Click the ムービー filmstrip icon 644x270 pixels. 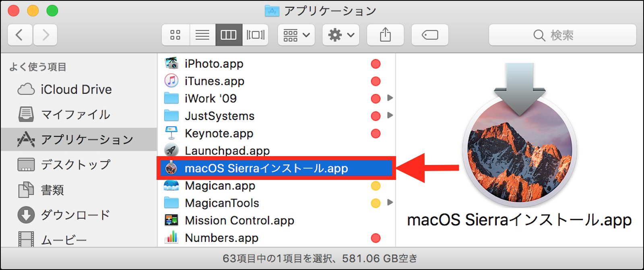pos(26,239)
